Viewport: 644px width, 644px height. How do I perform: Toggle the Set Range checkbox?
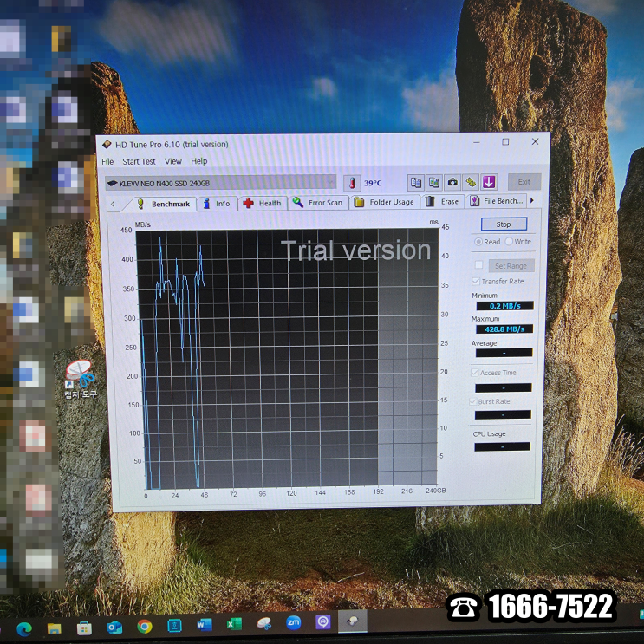pos(478,265)
